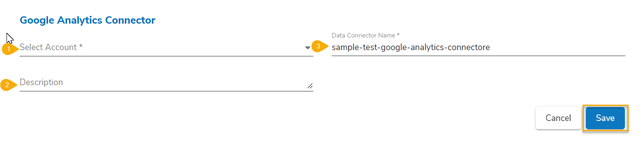Click the asterisk after Select Account
644x167 pixels.
(81, 46)
